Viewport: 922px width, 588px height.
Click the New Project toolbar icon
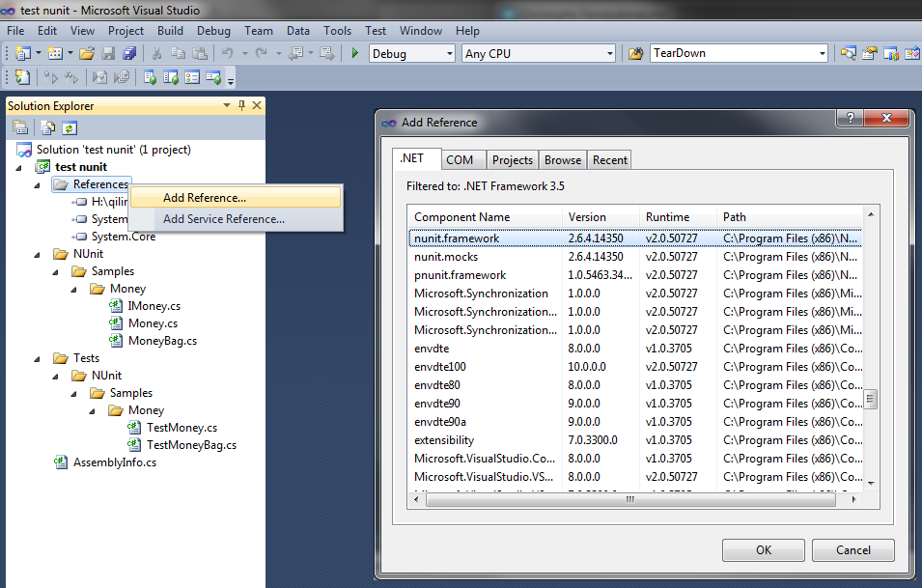pos(22,53)
